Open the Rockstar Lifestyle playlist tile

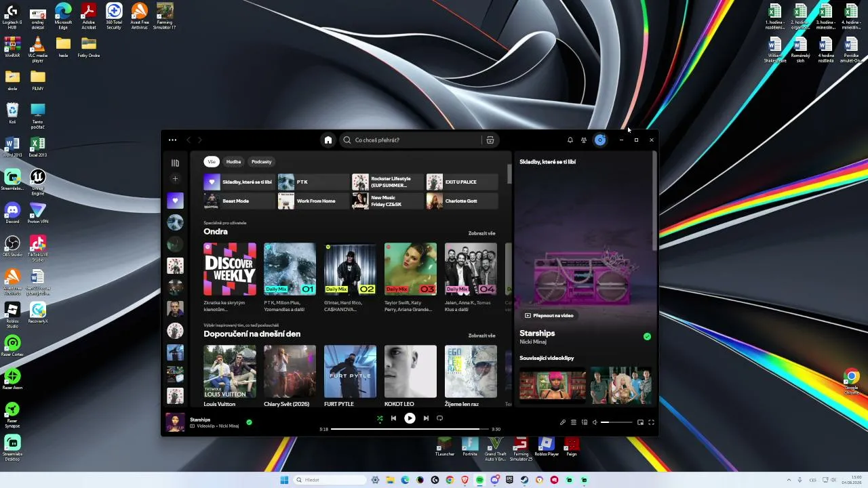point(388,182)
